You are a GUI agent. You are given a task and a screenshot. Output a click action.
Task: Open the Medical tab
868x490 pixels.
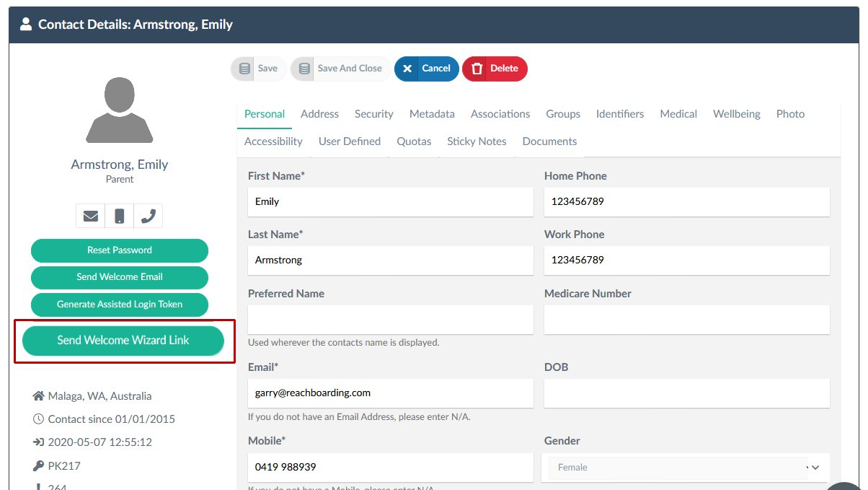pyautogui.click(x=678, y=114)
